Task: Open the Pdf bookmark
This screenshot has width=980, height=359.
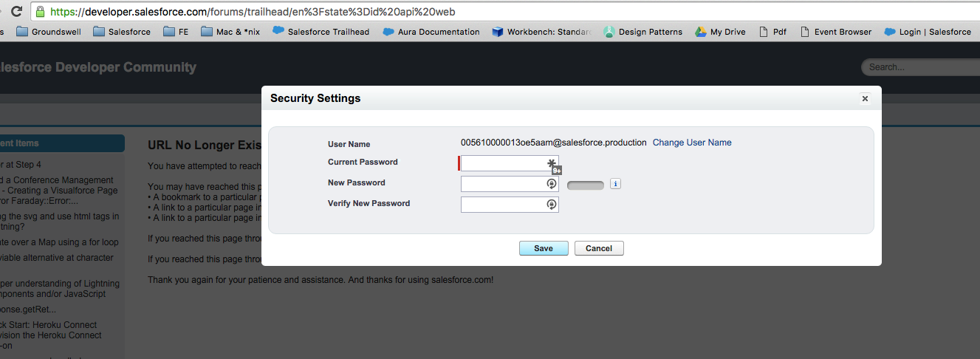Action: pos(772,32)
